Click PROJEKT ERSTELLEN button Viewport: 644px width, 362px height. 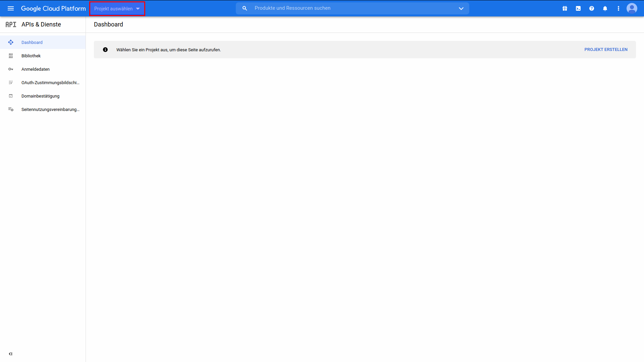click(606, 50)
